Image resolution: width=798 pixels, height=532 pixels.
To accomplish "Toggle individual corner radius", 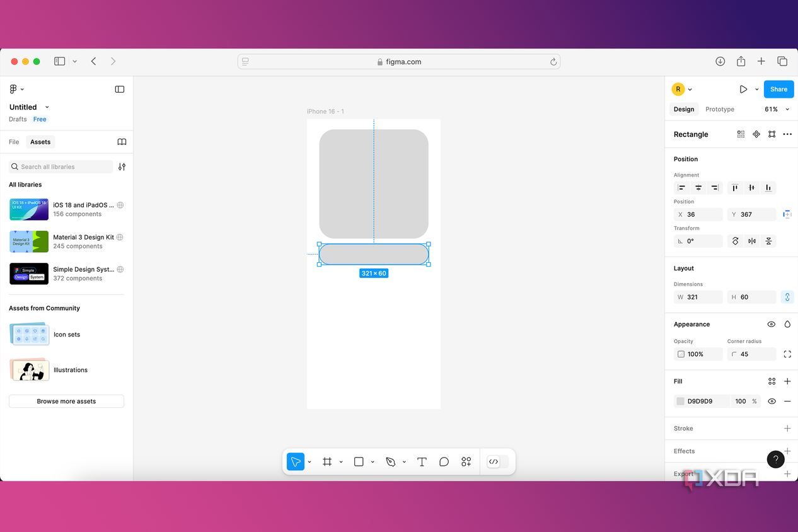I will tap(787, 354).
